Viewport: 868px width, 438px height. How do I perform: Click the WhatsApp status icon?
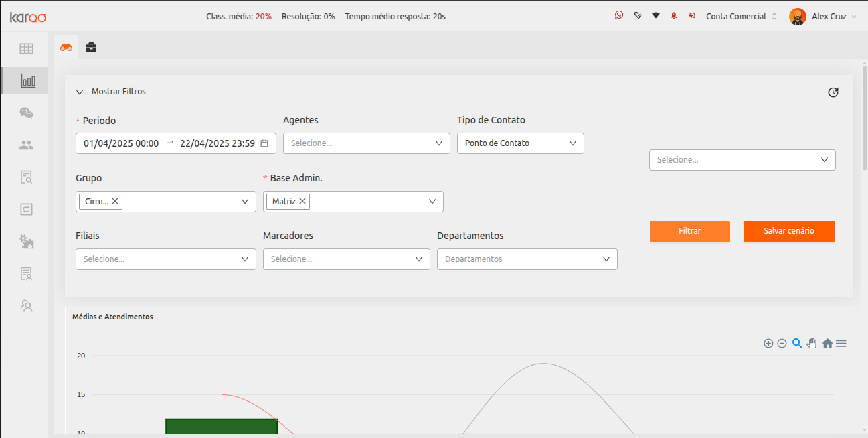point(619,15)
